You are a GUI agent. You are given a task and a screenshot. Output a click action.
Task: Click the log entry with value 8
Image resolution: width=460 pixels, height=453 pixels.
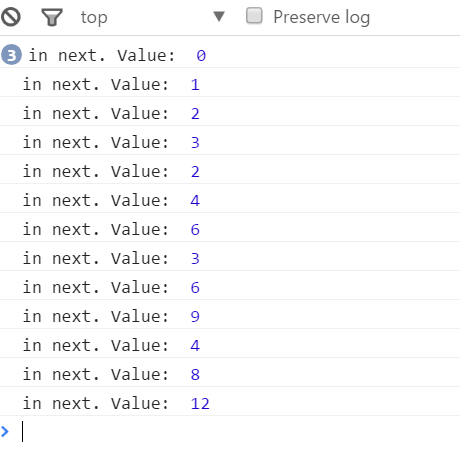point(230,374)
